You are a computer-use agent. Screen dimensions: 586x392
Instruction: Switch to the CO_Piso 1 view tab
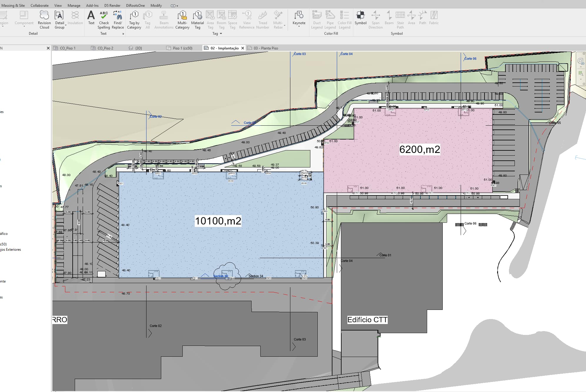pyautogui.click(x=67, y=48)
